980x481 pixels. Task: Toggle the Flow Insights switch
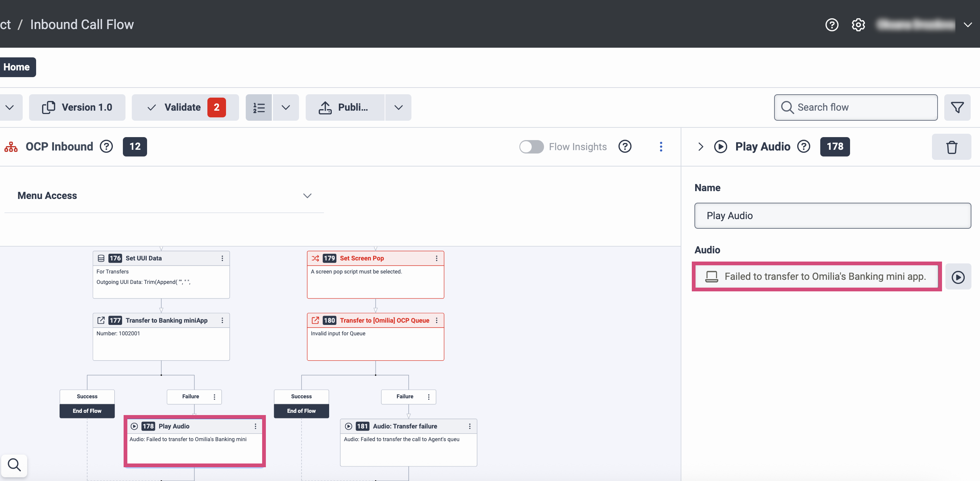tap(531, 146)
